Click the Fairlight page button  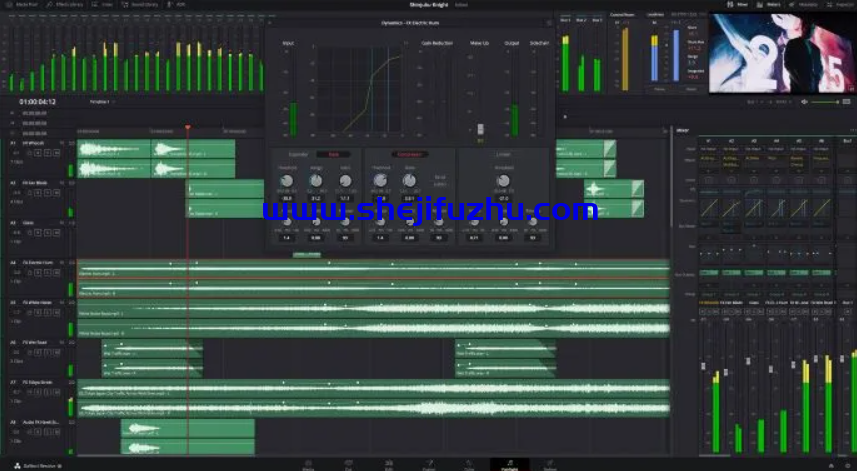click(x=509, y=465)
